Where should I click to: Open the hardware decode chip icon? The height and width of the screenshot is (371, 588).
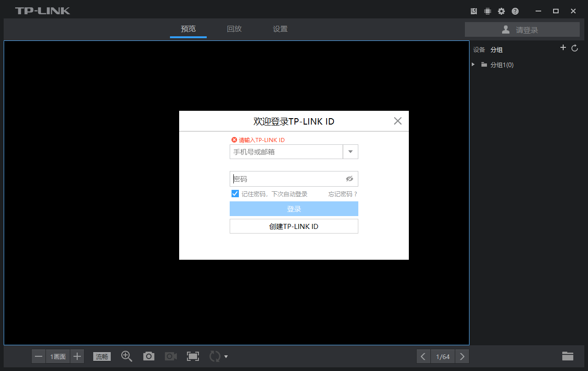(487, 11)
